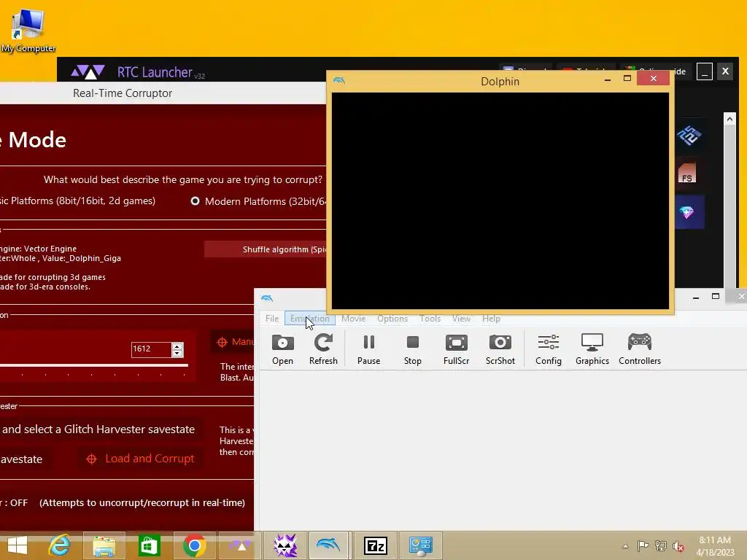
Task: Open the View menu in Dolphin
Action: (x=461, y=319)
